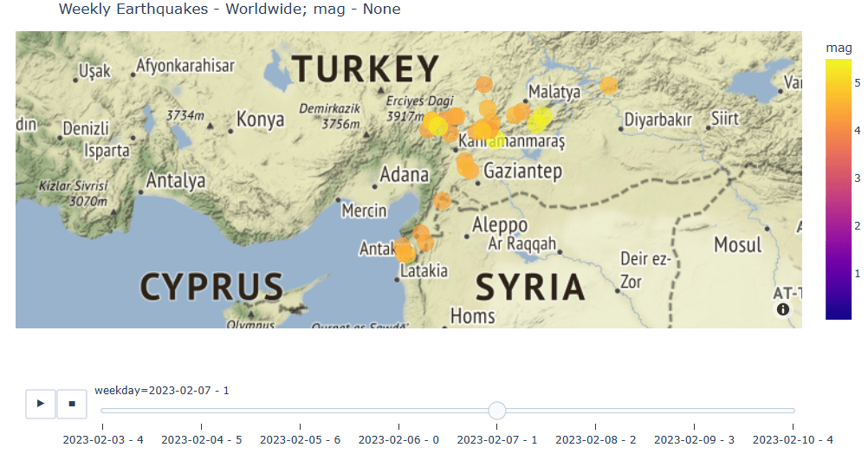Image resolution: width=868 pixels, height=454 pixels.
Task: Jump to slider step 2023-02-09 - 3
Action: (694, 439)
